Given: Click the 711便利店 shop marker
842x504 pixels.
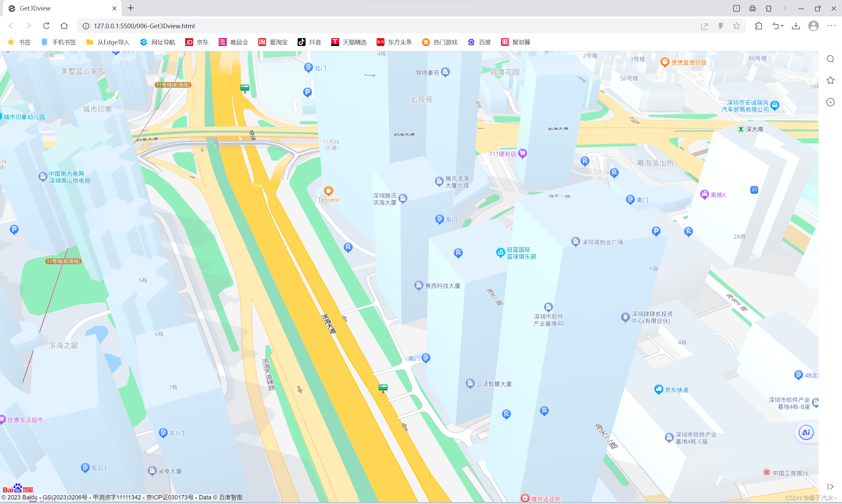Looking at the screenshot, I should click(x=523, y=153).
